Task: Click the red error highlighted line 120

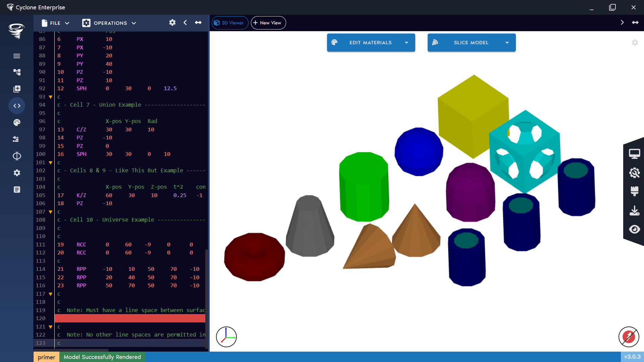Action: 130,318
